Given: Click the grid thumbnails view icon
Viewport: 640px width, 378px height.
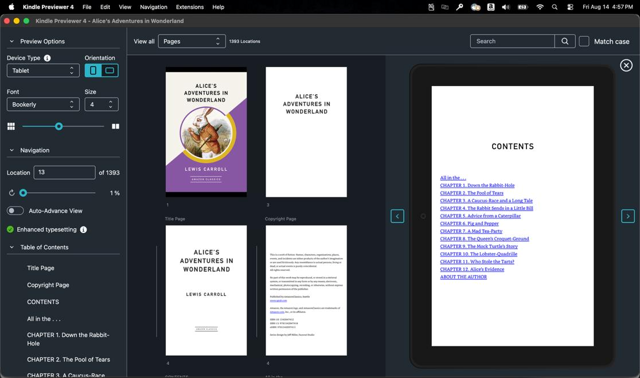Looking at the screenshot, I should tap(11, 127).
